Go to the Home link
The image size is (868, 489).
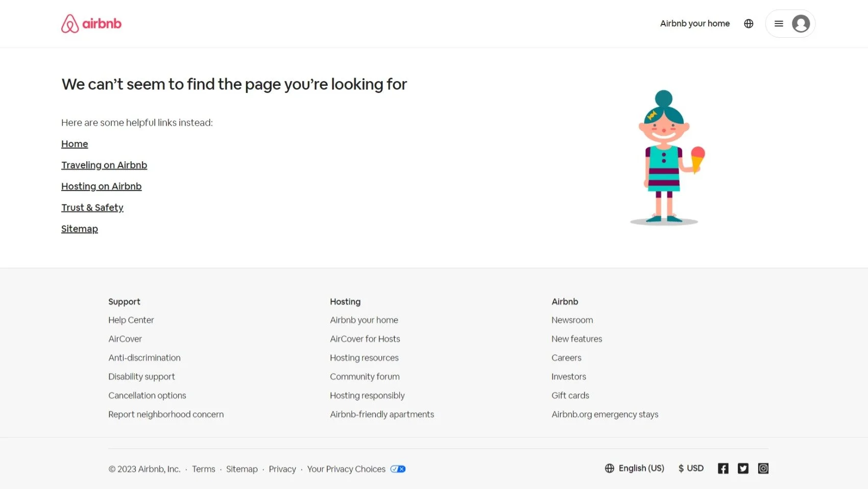75,144
